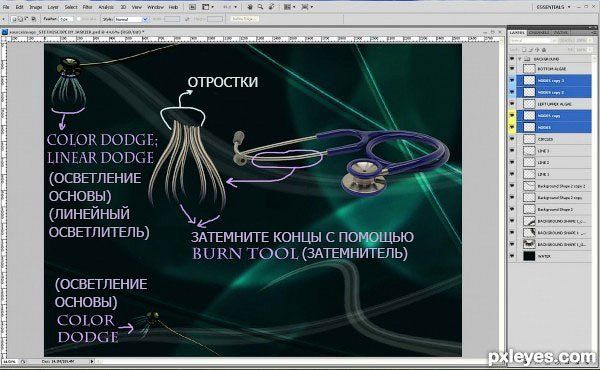Select the Zoom tool magnifier icon

pos(260,7)
